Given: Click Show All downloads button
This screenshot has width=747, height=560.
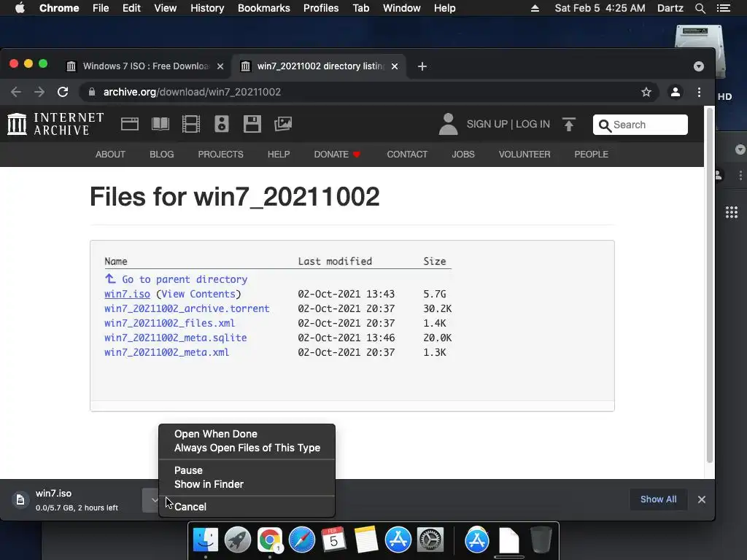Looking at the screenshot, I should tap(658, 499).
